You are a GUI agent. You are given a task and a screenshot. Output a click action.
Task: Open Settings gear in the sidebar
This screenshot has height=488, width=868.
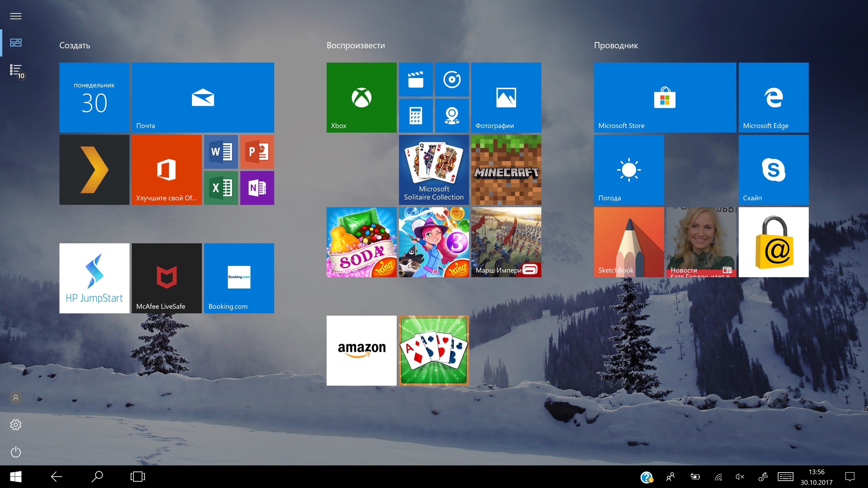pyautogui.click(x=16, y=425)
